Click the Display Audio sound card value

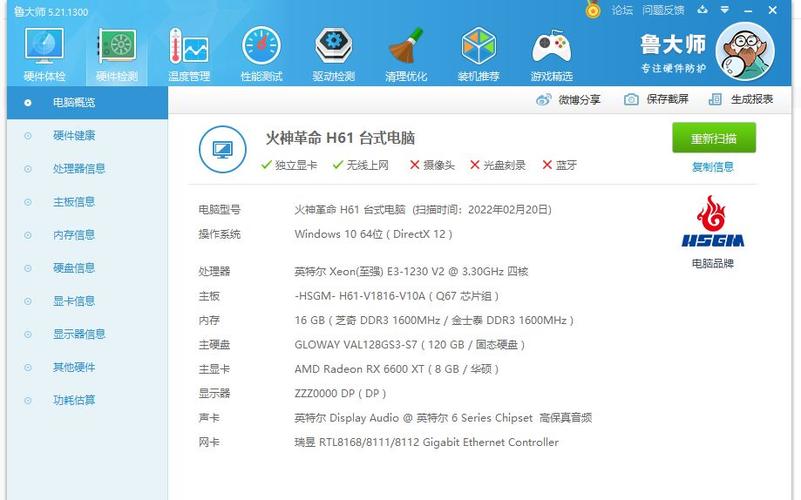pyautogui.click(x=443, y=418)
